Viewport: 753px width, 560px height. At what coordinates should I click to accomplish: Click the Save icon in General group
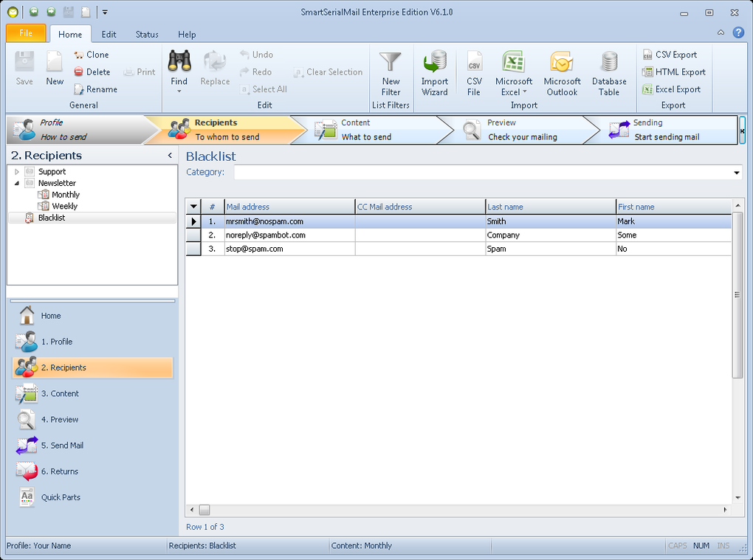coord(24,68)
